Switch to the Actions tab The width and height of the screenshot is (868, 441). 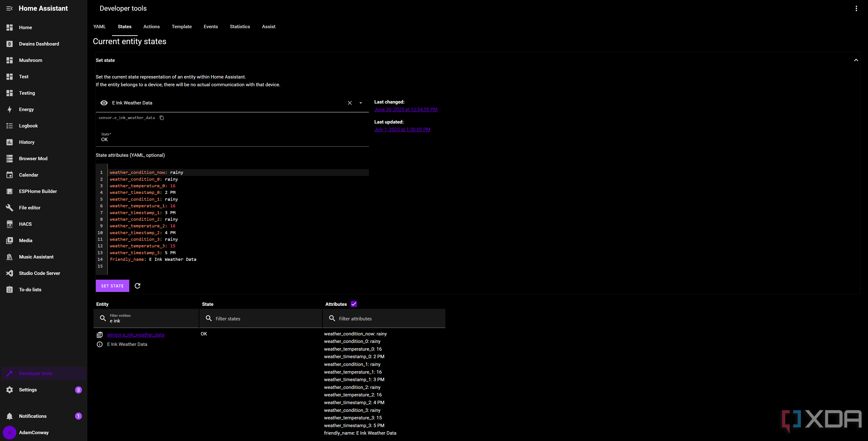[x=152, y=27]
